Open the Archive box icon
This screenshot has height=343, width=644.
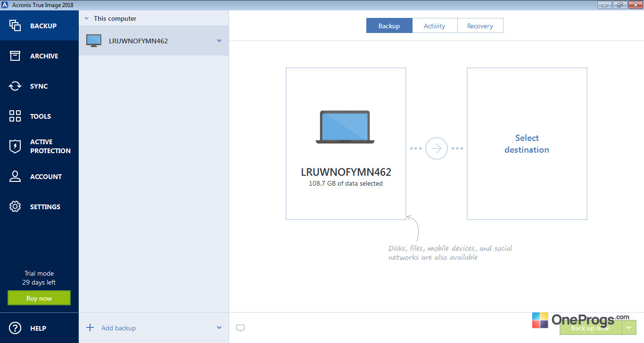15,56
